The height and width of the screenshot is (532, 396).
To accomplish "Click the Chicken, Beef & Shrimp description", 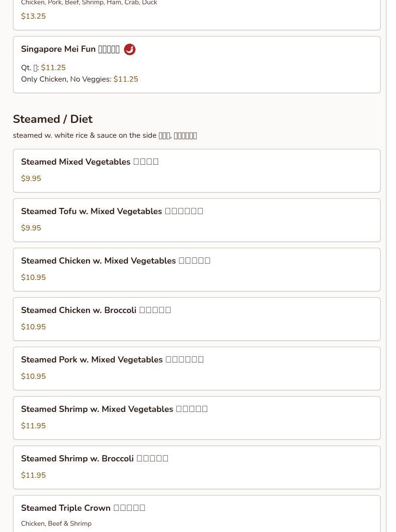I will pyautogui.click(x=56, y=524).
